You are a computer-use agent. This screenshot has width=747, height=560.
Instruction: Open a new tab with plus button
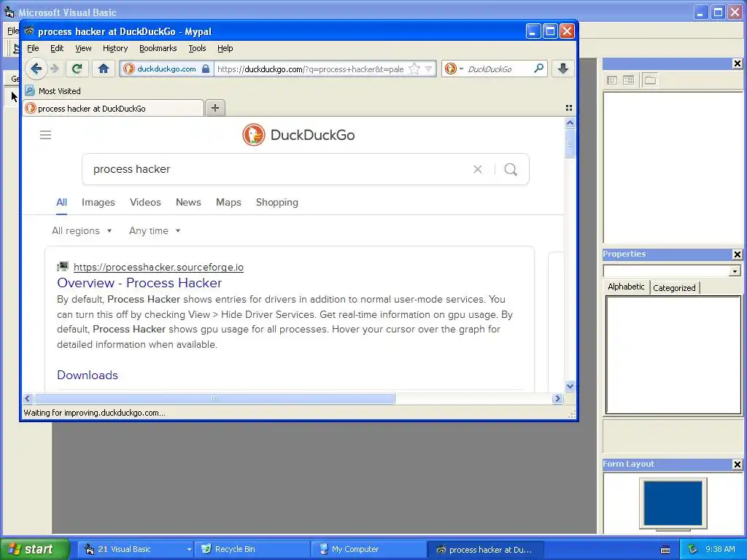click(215, 108)
